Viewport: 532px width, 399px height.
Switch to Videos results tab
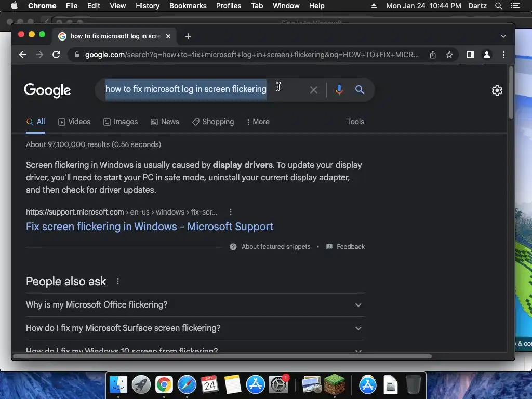(74, 122)
